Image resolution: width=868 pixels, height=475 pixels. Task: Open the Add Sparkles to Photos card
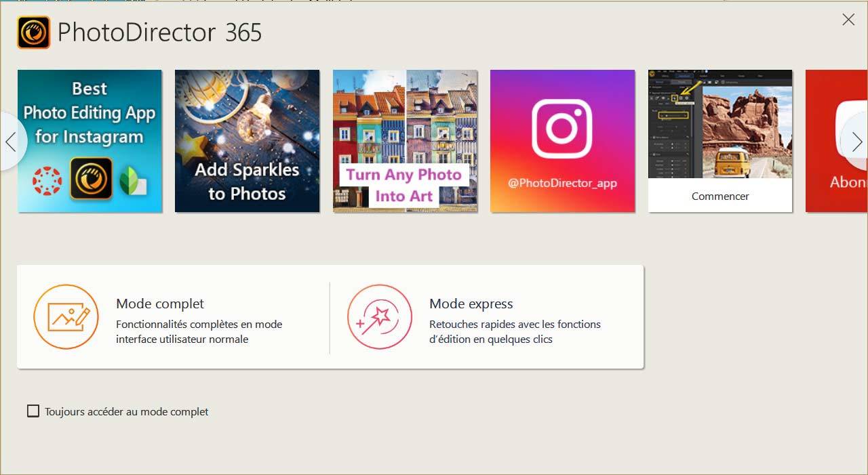(x=247, y=141)
